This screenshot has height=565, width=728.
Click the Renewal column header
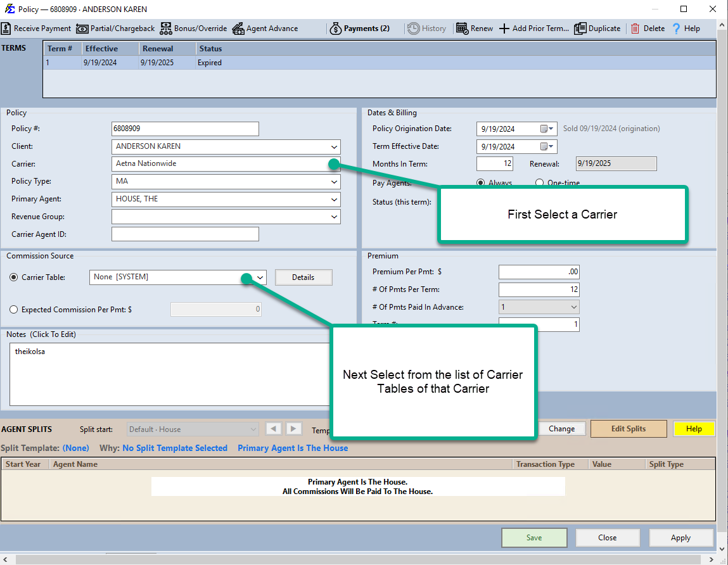pos(167,48)
